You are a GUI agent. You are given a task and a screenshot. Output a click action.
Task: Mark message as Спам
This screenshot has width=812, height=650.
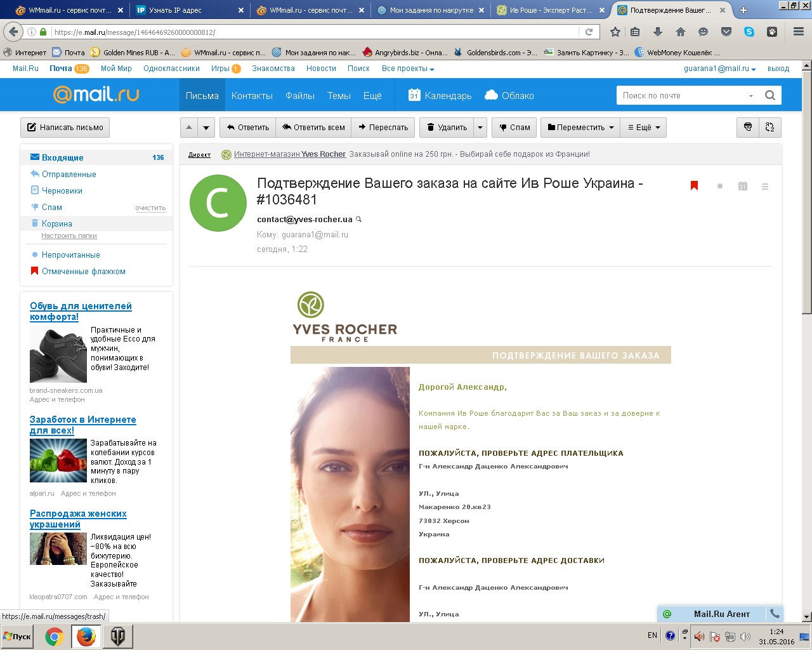coord(514,127)
